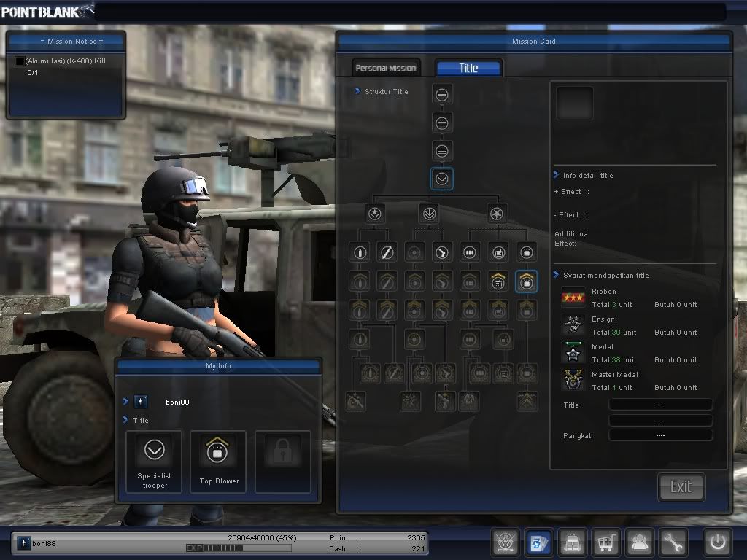Open the Mission Card icon in bottom bar
The image size is (747, 560).
[539, 542]
